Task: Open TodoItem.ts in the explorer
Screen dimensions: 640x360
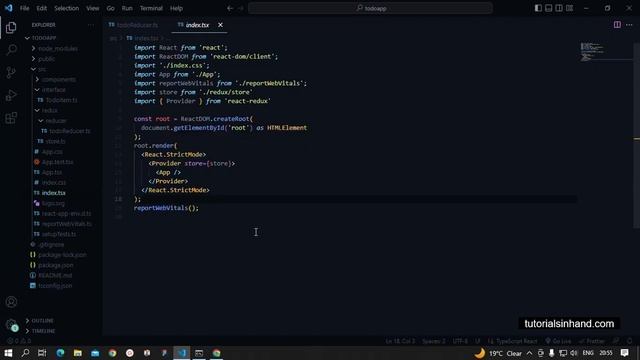Action: [x=61, y=100]
